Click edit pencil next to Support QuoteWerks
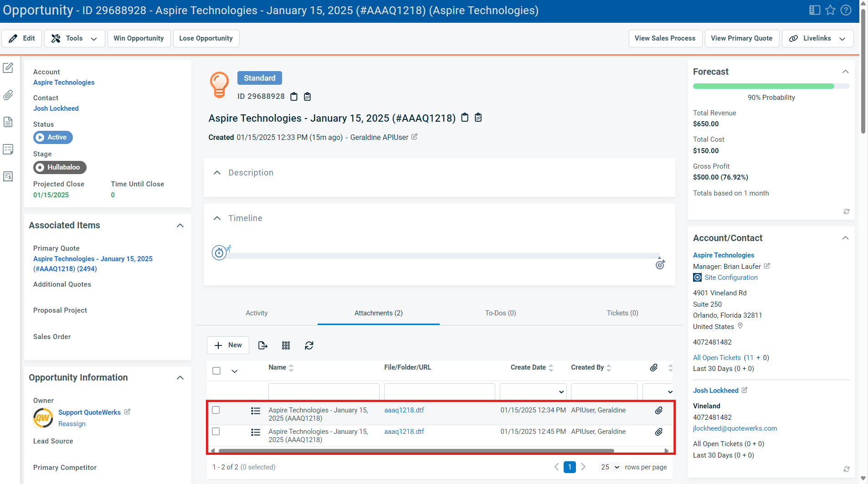The image size is (868, 484). tap(127, 412)
